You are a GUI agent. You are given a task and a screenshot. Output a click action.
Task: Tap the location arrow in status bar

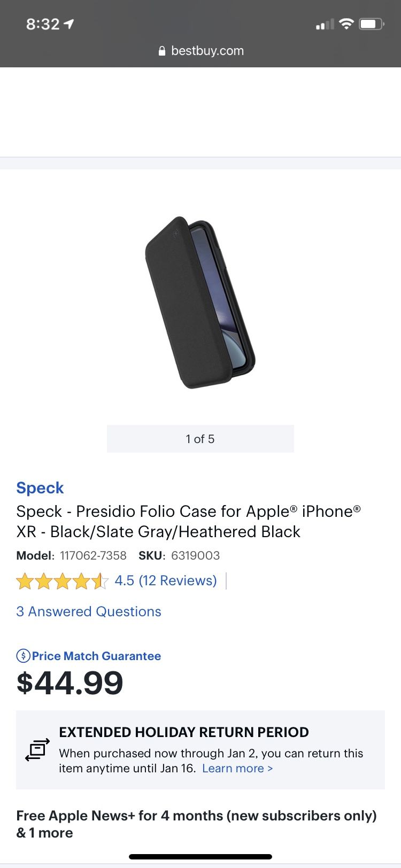point(68,24)
